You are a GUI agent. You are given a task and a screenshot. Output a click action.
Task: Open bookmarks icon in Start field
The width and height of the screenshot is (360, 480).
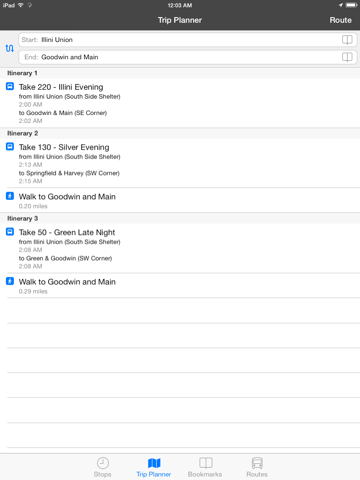tap(347, 40)
